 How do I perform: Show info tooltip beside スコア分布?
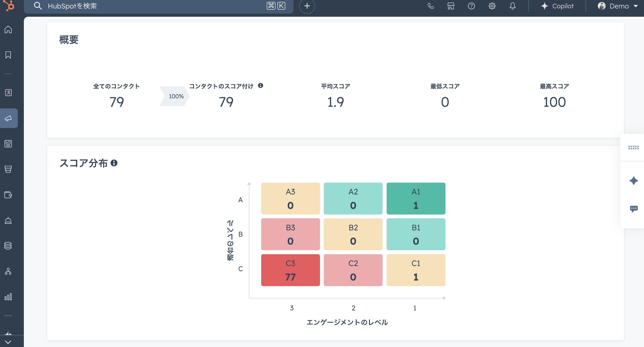(114, 163)
